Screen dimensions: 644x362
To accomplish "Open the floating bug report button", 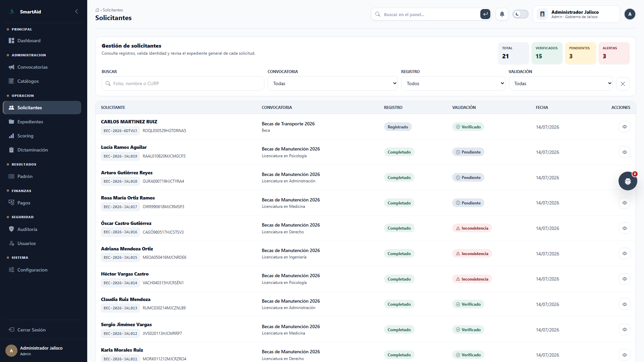I will [628, 181].
